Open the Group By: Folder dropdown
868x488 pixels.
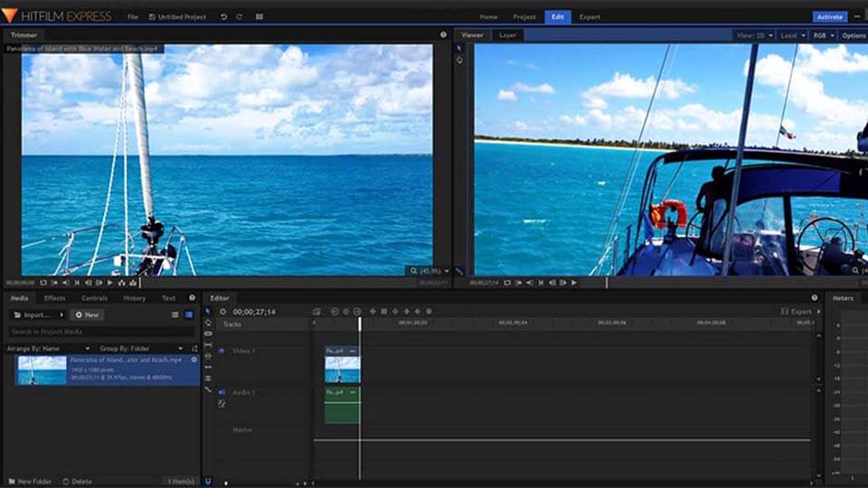click(141, 349)
